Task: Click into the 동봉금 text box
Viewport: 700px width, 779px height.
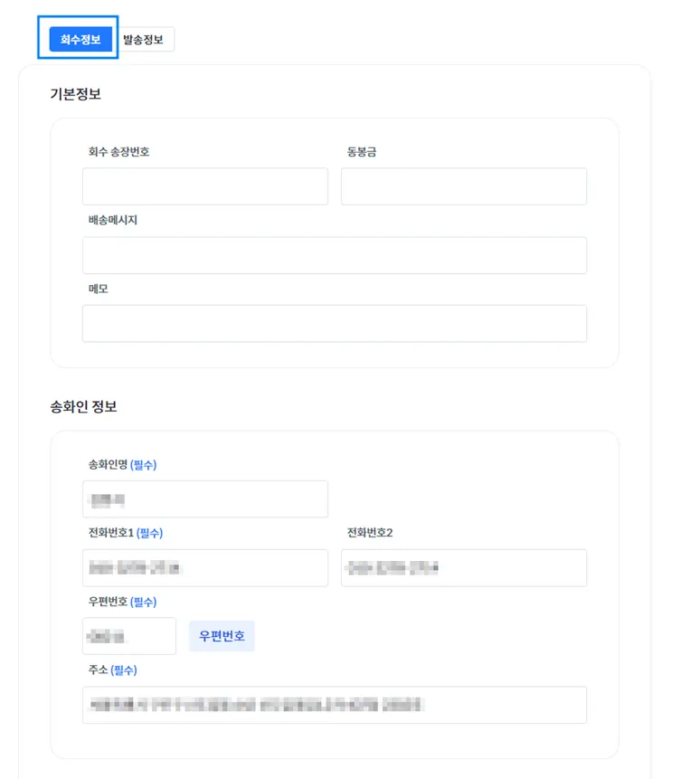Action: [x=464, y=186]
